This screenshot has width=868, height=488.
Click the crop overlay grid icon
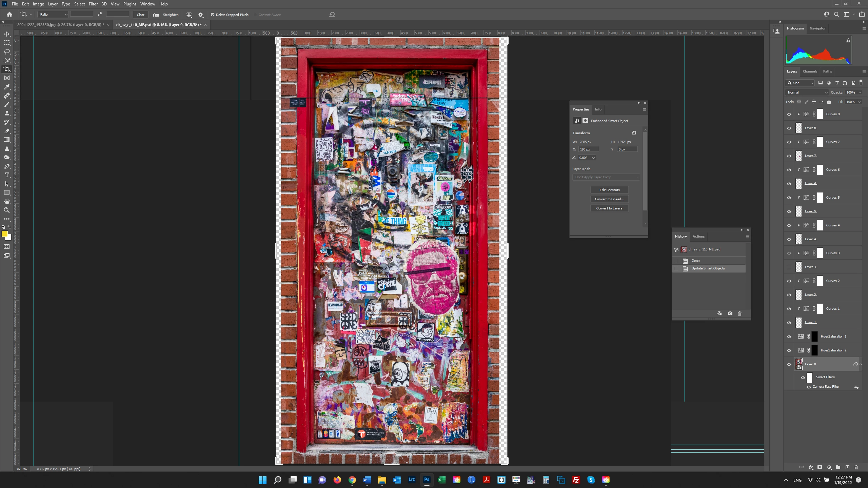click(189, 15)
